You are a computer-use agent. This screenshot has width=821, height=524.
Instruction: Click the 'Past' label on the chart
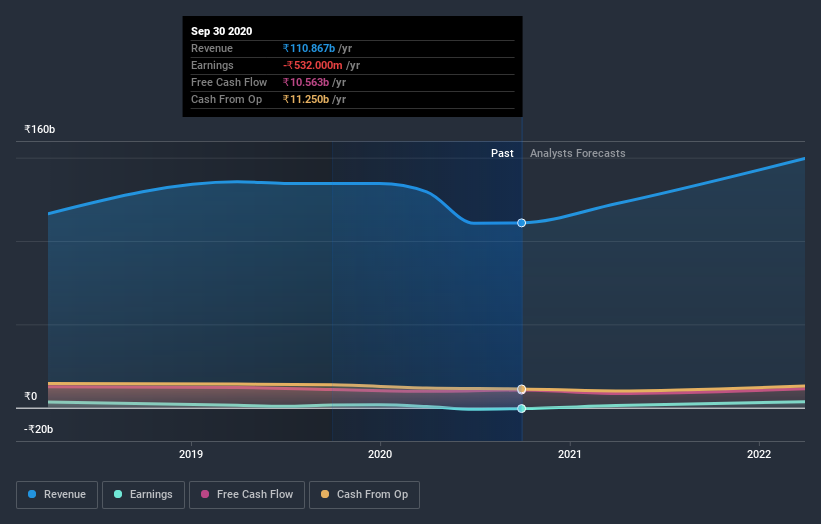502,153
